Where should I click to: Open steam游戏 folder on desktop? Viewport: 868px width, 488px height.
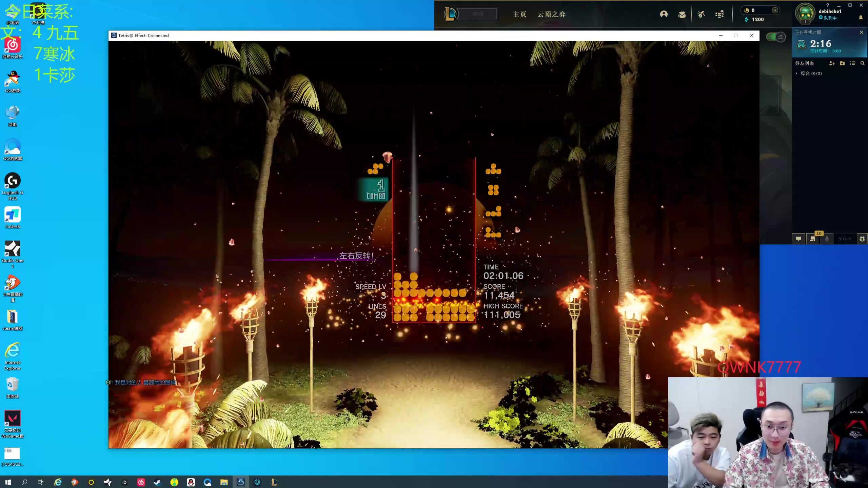pyautogui.click(x=13, y=320)
